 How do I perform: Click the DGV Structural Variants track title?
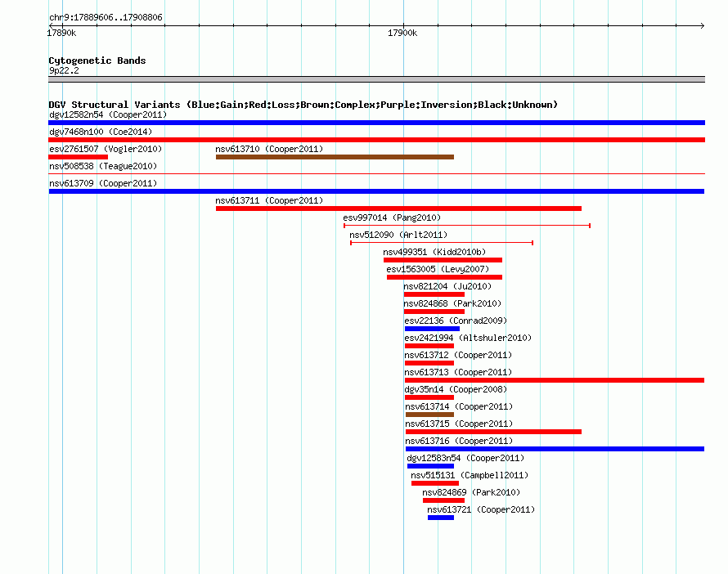pyautogui.click(x=303, y=105)
